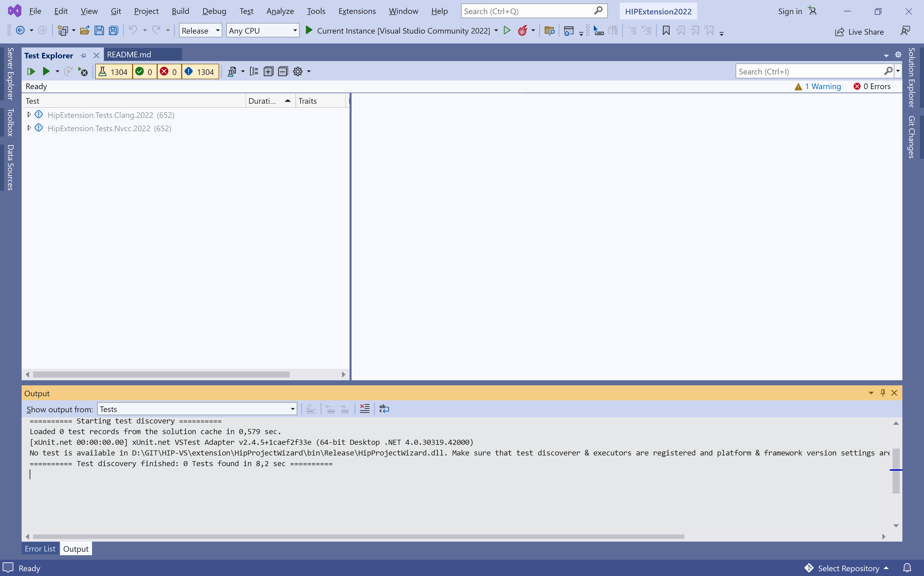Open the Extensions menu
924x576 pixels.
[357, 11]
